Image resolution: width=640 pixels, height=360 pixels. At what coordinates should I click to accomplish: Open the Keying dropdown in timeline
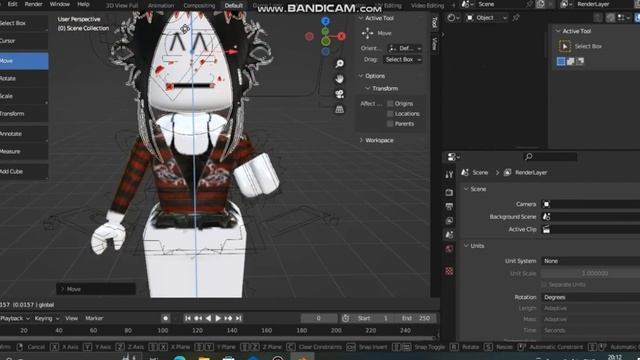[x=47, y=318]
